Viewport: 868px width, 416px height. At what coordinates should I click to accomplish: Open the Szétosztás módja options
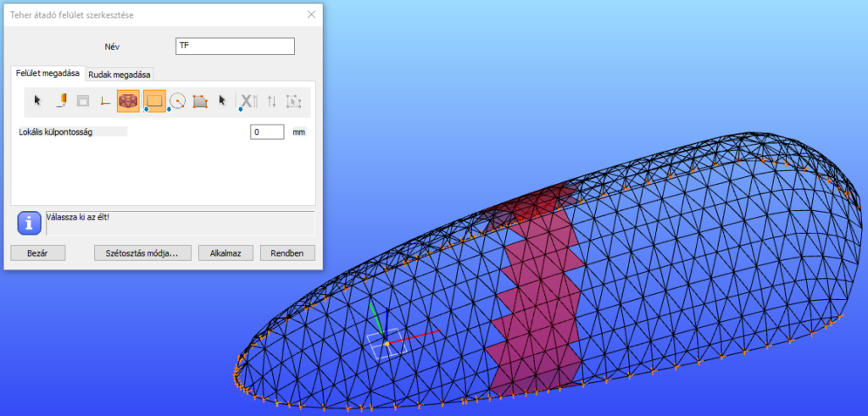(x=142, y=252)
